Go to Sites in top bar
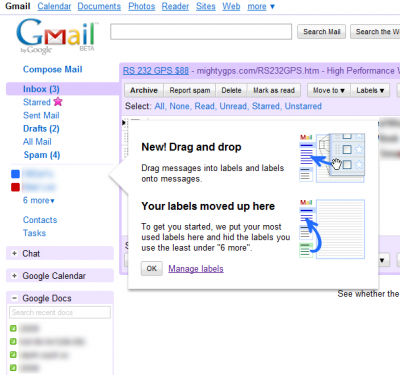Viewport: 400px width, 375px height. [x=206, y=6]
